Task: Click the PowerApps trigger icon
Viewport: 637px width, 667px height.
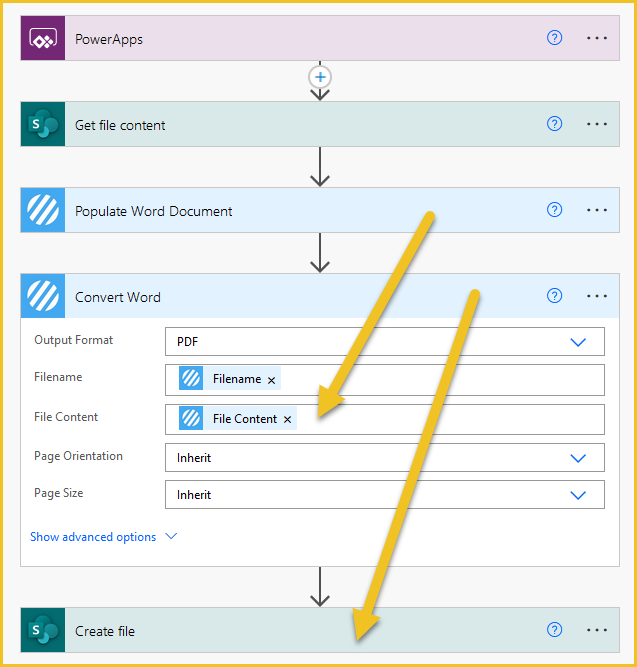Action: pyautogui.click(x=43, y=38)
